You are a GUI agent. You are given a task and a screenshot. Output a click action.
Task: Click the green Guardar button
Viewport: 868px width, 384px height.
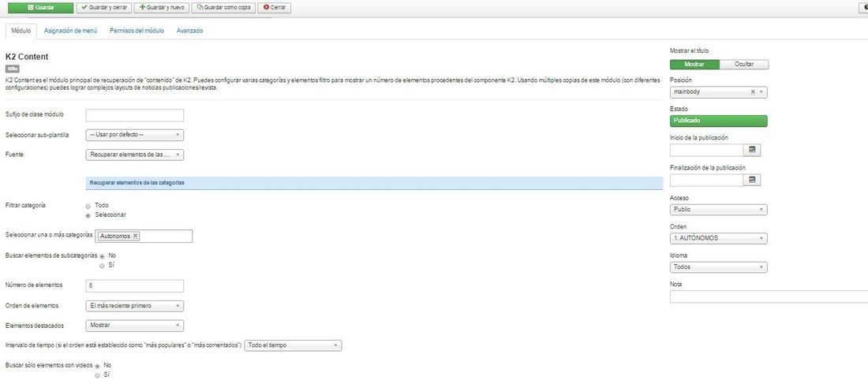(x=40, y=8)
